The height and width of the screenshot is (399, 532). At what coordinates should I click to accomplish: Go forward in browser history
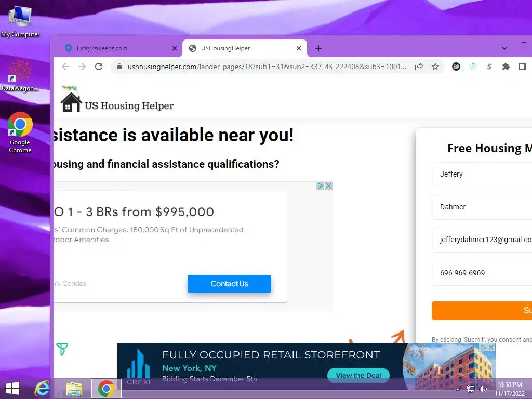[x=82, y=66]
